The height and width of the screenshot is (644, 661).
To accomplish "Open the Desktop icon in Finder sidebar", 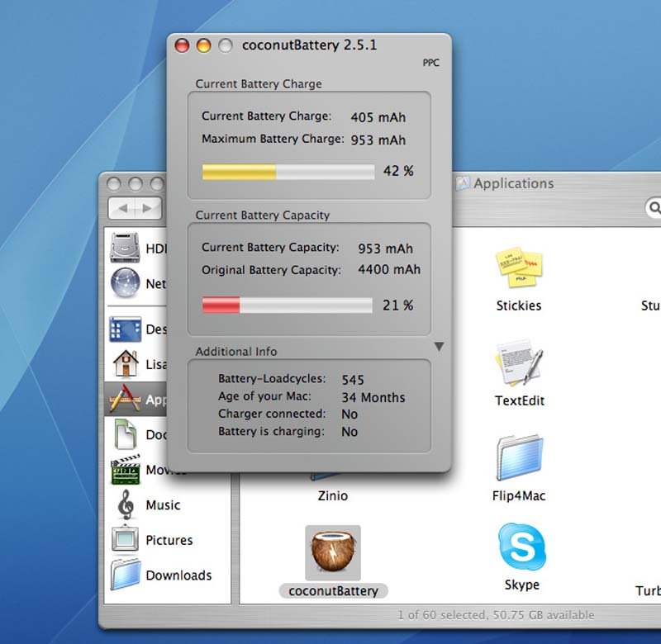I will 125,329.
